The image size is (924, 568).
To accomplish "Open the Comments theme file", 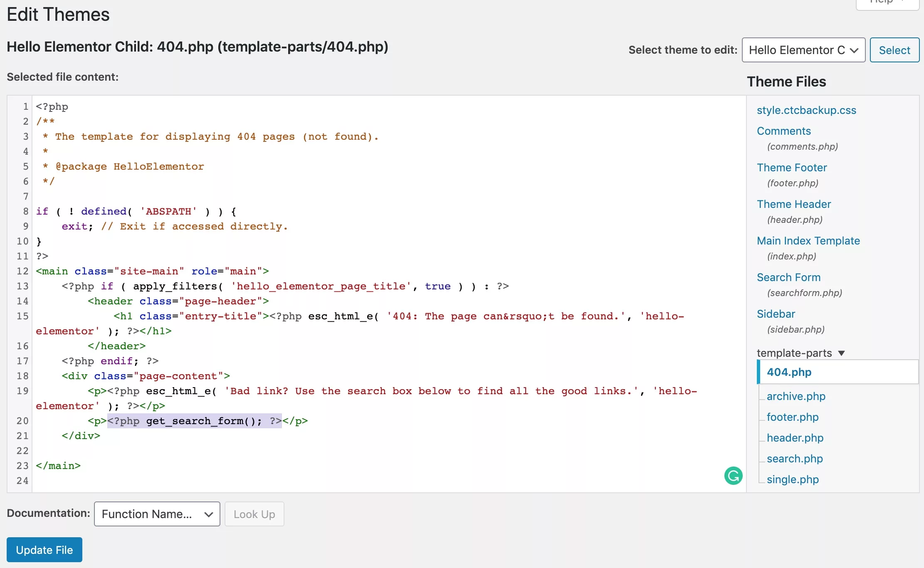I will [784, 131].
